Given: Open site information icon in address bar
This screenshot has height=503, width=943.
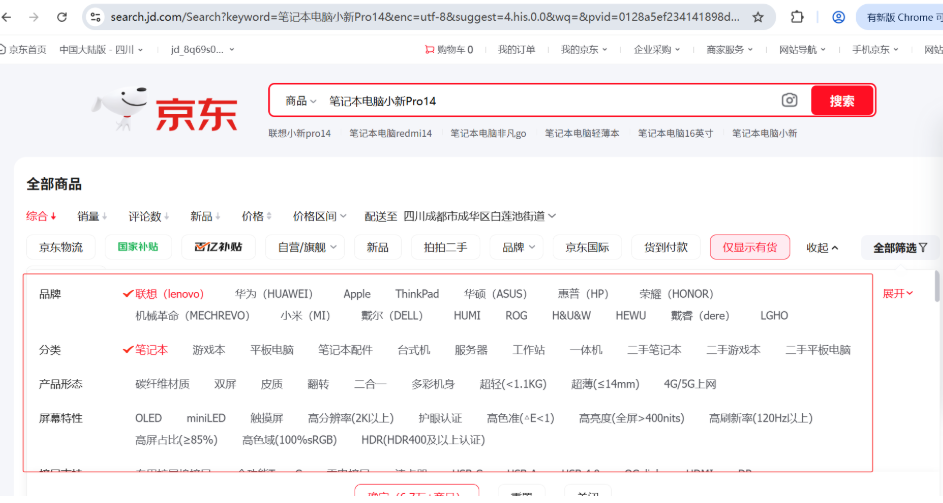Looking at the screenshot, I should pos(96,17).
